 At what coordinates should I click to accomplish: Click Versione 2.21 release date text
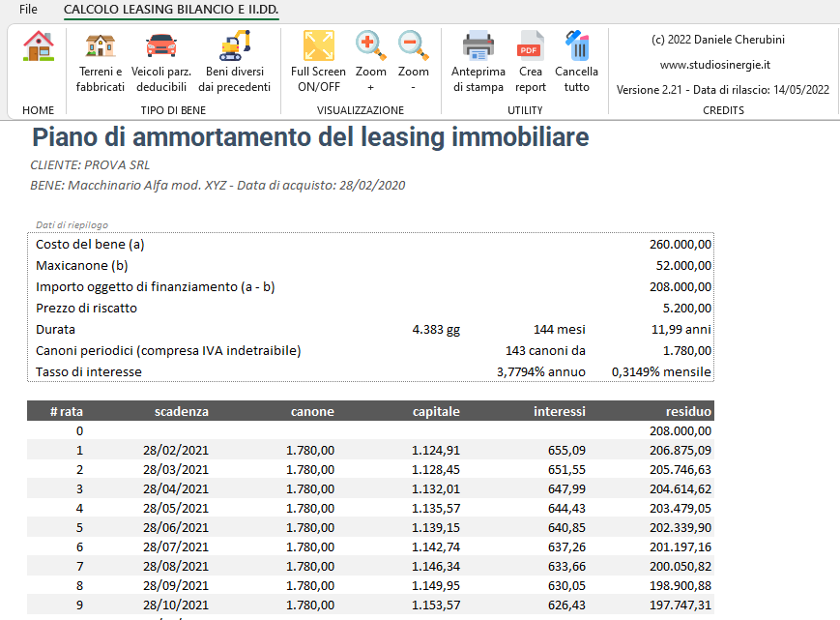click(723, 90)
